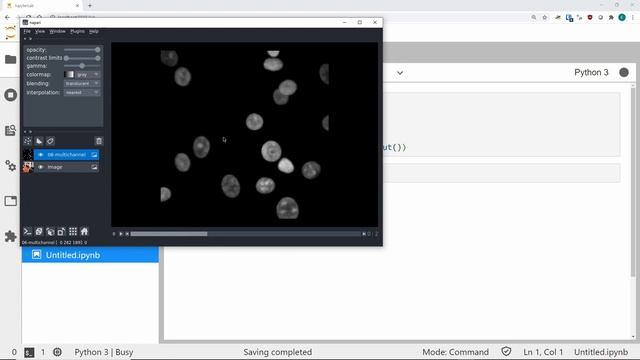Click the kernel status circle indicator
This screenshot has width=640, height=360.
624,72
